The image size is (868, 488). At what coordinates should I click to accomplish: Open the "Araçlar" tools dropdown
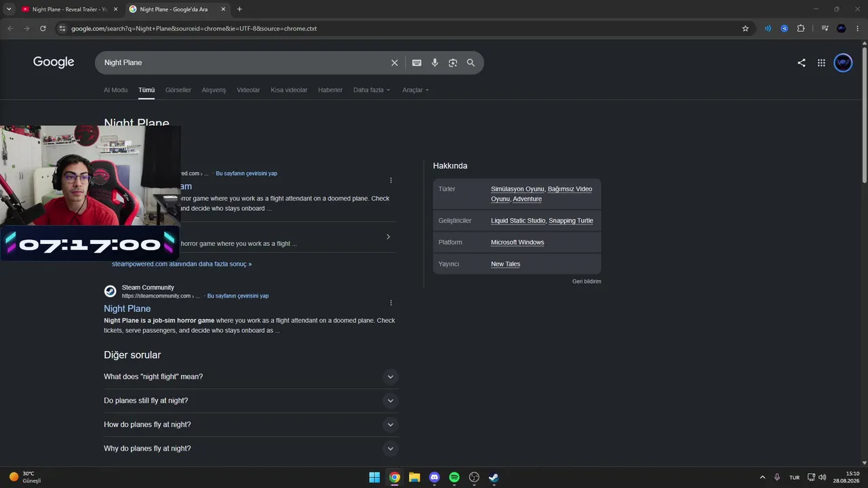pyautogui.click(x=416, y=90)
